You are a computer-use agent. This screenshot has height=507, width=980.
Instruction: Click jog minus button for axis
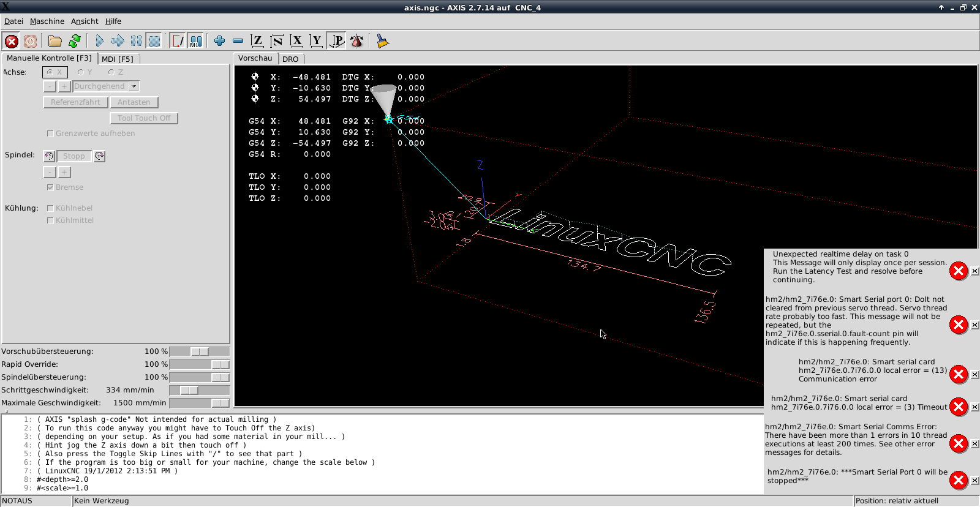[50, 86]
